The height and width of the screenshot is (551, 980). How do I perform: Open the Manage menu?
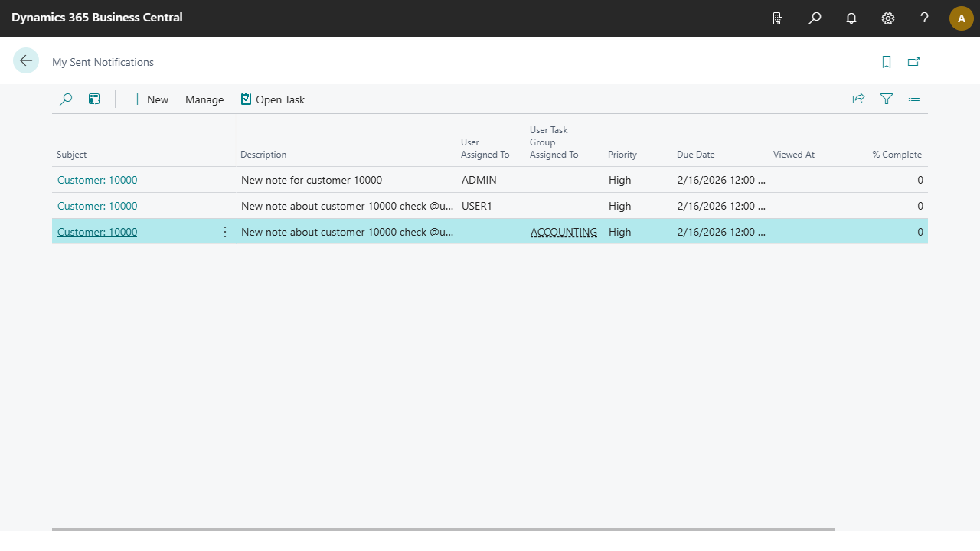click(204, 99)
